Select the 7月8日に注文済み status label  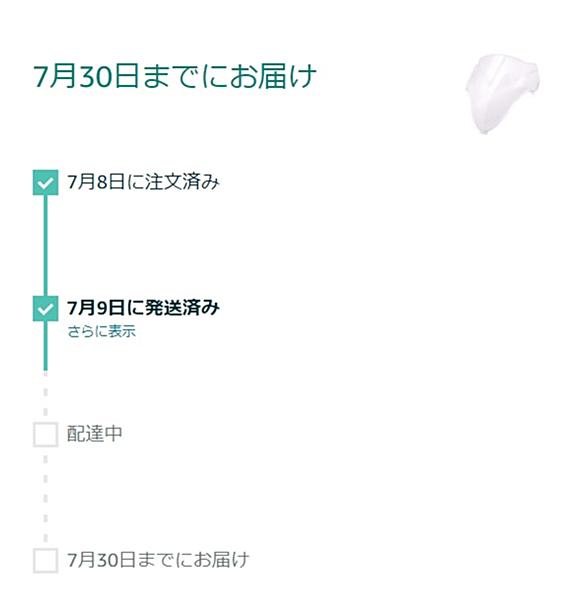(144, 182)
